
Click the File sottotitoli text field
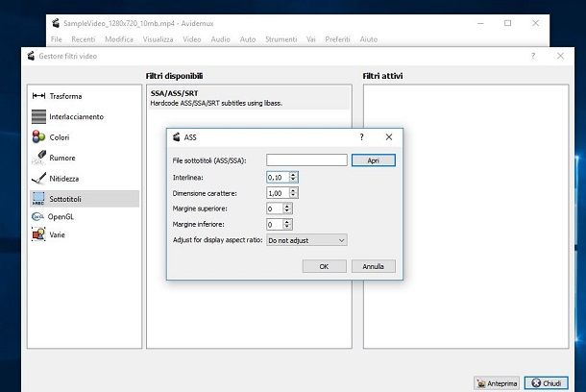click(x=306, y=160)
